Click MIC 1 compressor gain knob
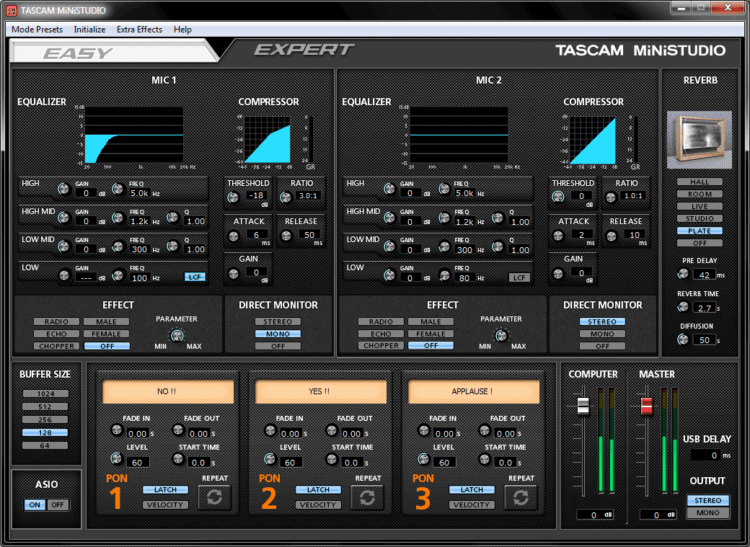750x547 pixels. click(233, 274)
